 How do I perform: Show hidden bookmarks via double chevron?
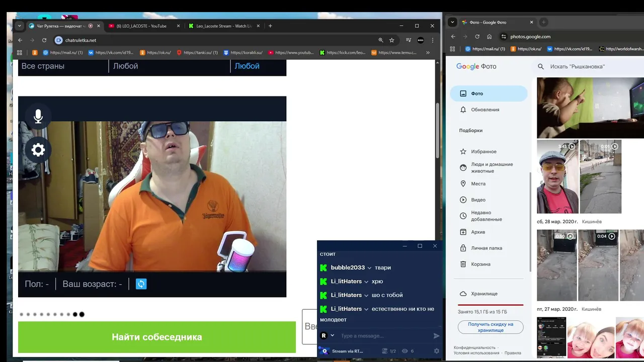point(428,52)
